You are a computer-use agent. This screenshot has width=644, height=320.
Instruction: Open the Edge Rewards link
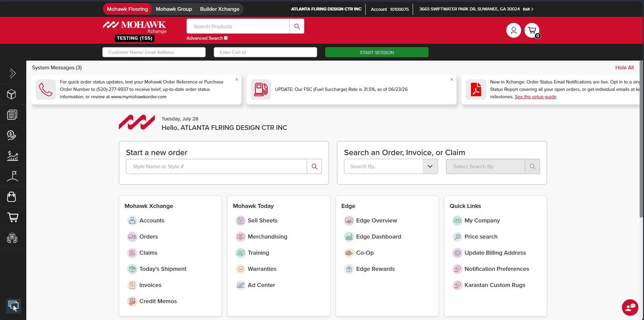tap(375, 269)
